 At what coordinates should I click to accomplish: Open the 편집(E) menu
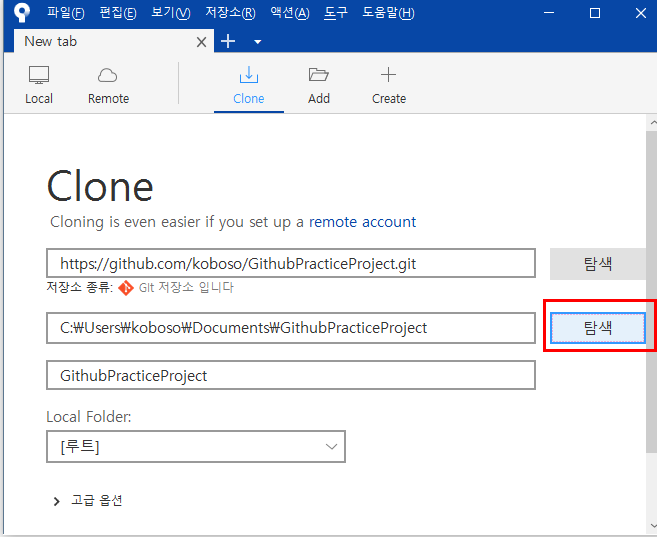point(118,13)
